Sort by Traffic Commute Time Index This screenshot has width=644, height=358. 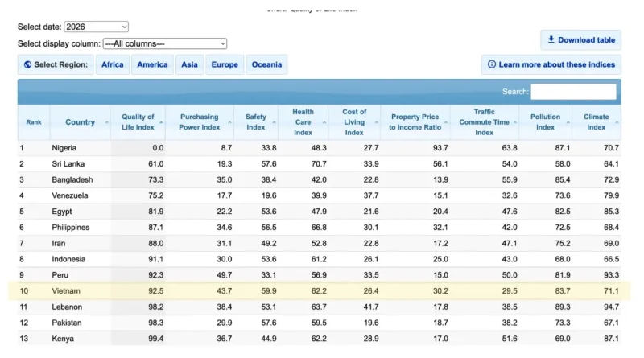tap(485, 122)
